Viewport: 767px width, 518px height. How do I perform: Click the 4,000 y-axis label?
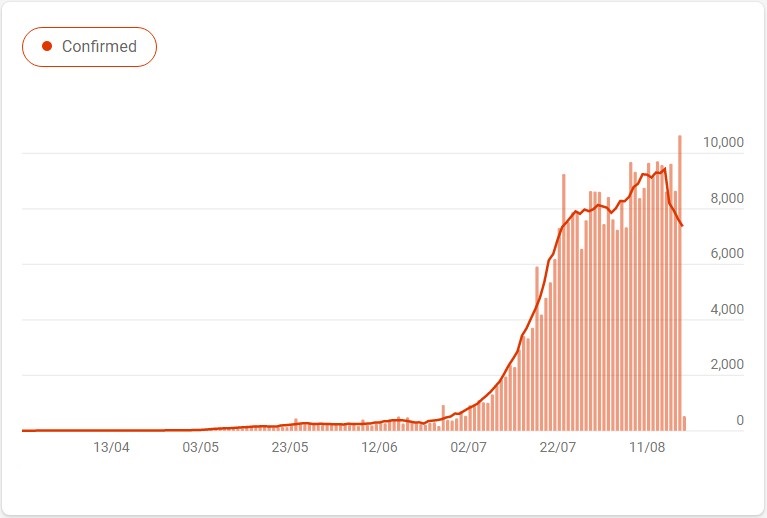click(x=727, y=309)
